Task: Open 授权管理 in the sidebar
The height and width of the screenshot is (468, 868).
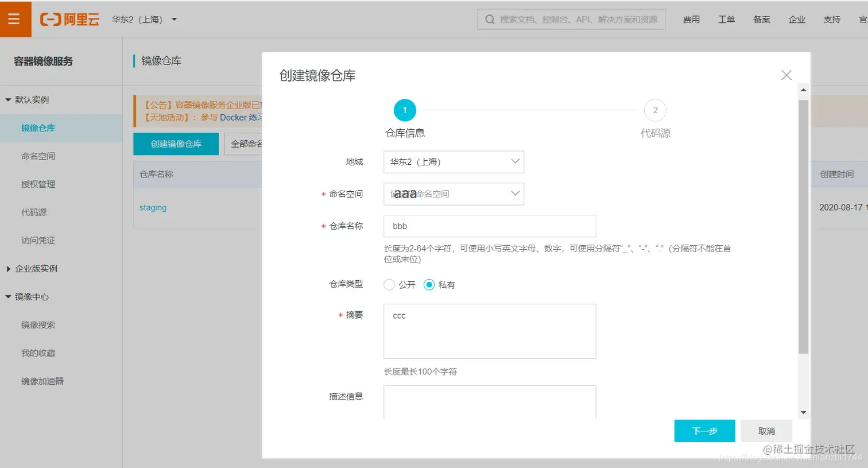Action: coord(38,184)
